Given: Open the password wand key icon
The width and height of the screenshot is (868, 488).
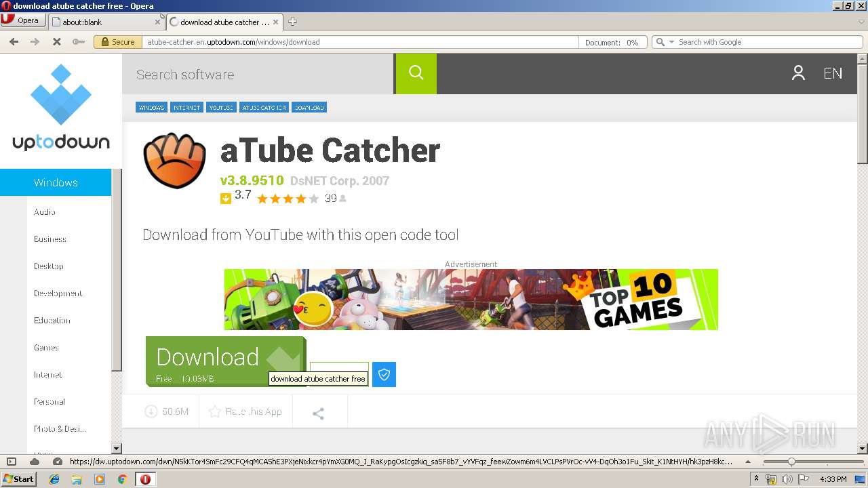Looking at the screenshot, I should click(x=79, y=41).
